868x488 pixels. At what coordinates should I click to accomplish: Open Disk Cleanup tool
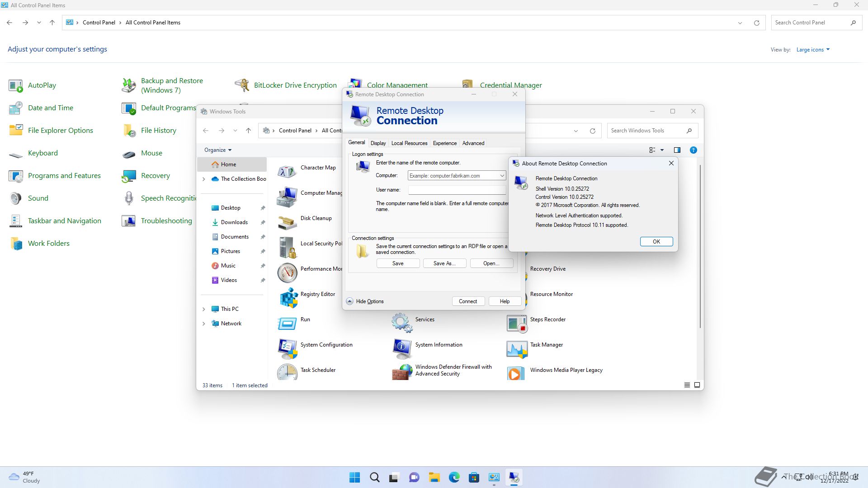point(305,222)
